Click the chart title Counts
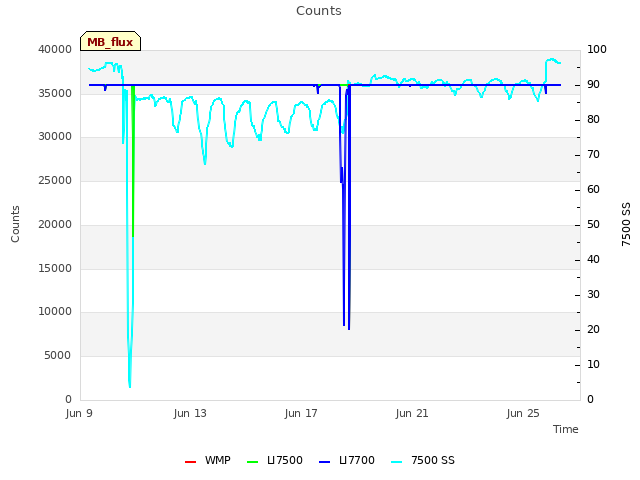This screenshot has width=640, height=480. tap(319, 11)
